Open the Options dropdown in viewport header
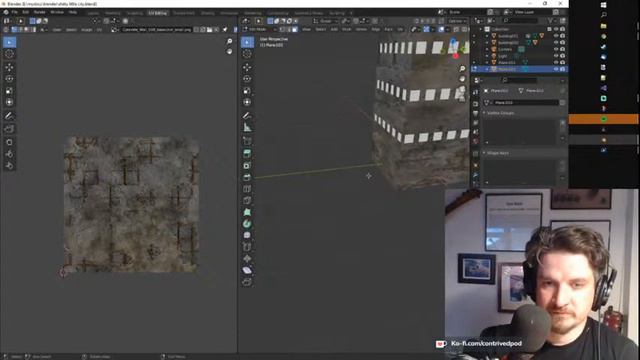The height and width of the screenshot is (360, 640). [x=457, y=21]
